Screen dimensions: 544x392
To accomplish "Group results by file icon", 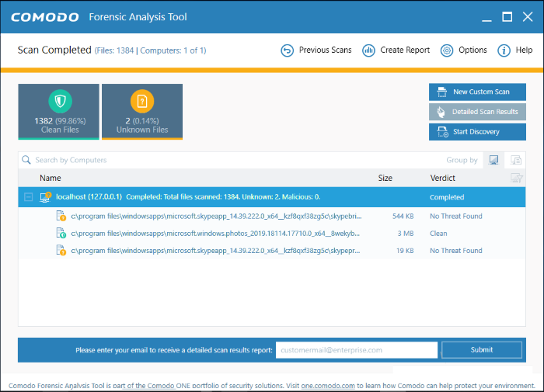I will 516,160.
